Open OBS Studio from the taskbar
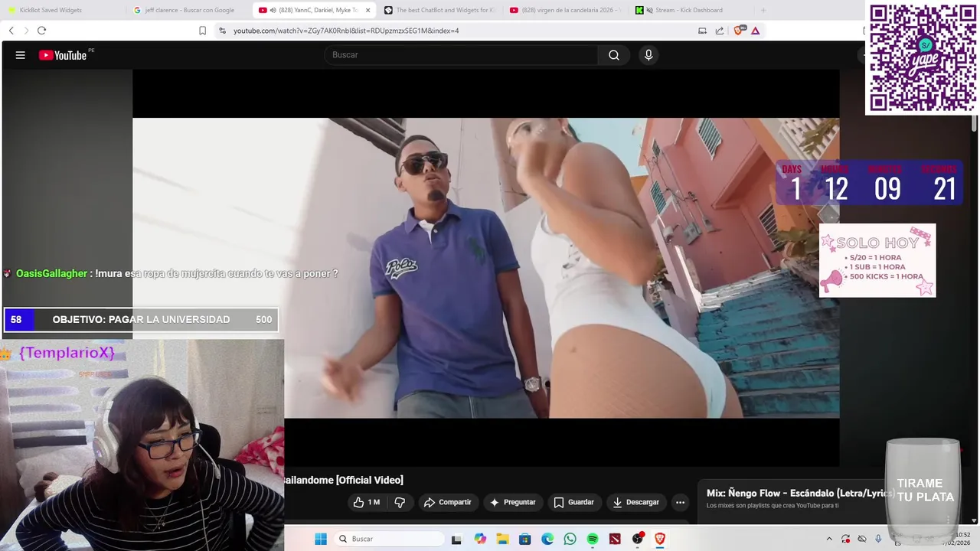980x551 pixels. pos(637,539)
